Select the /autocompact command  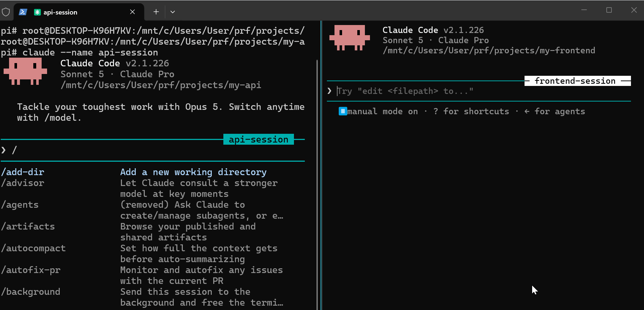tap(33, 248)
